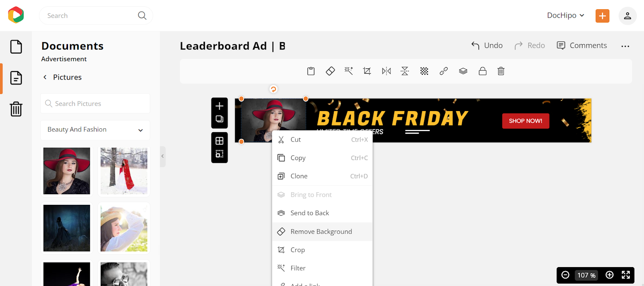The height and width of the screenshot is (286, 644).
Task: Open the blank page templates sidebar icon
Action: pyautogui.click(x=16, y=47)
